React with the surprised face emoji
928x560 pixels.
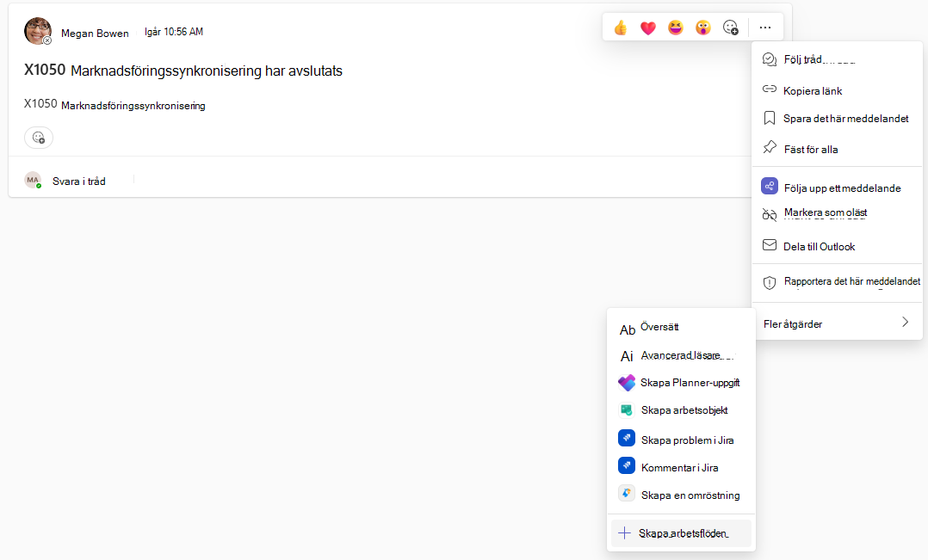(702, 28)
